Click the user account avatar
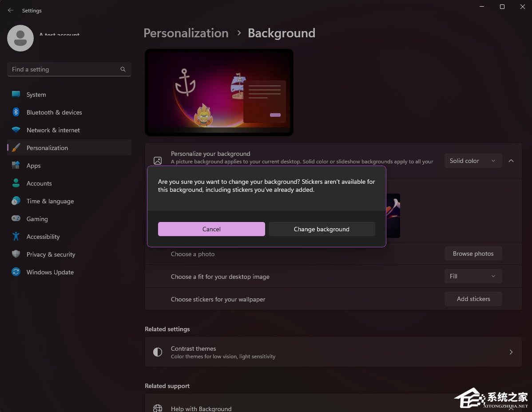Viewport: 532px width, 412px height. (x=20, y=38)
